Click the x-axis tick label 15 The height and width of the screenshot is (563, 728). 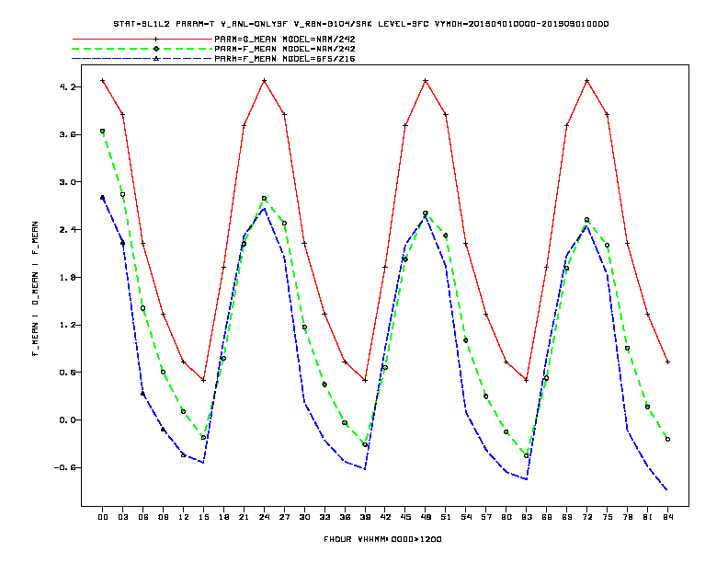[203, 517]
